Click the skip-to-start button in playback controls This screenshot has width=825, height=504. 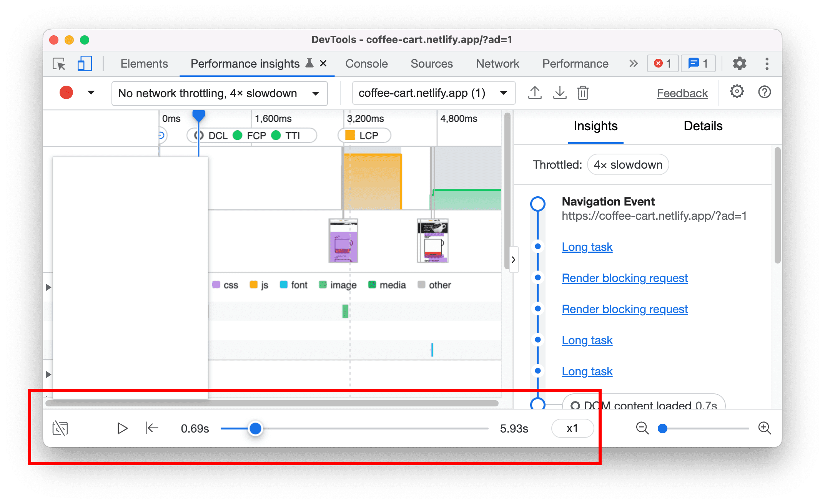tap(151, 428)
